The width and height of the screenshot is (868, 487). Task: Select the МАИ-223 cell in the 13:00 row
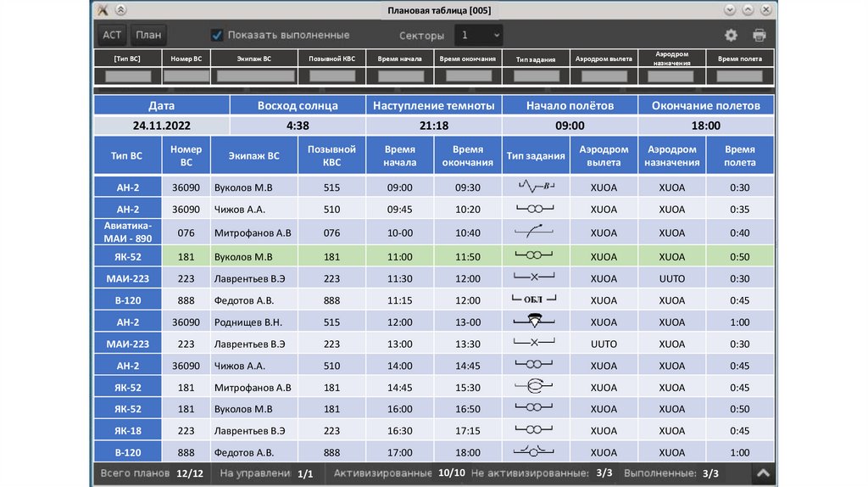[127, 344]
